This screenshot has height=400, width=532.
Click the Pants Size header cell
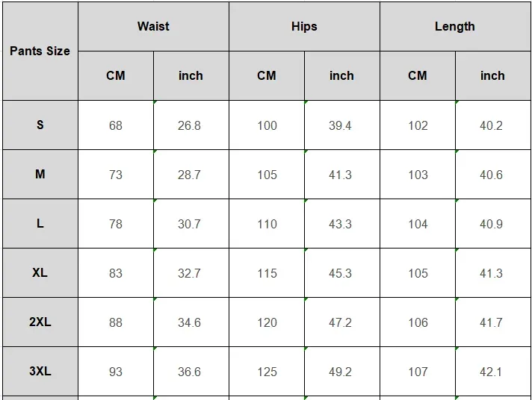coord(40,51)
